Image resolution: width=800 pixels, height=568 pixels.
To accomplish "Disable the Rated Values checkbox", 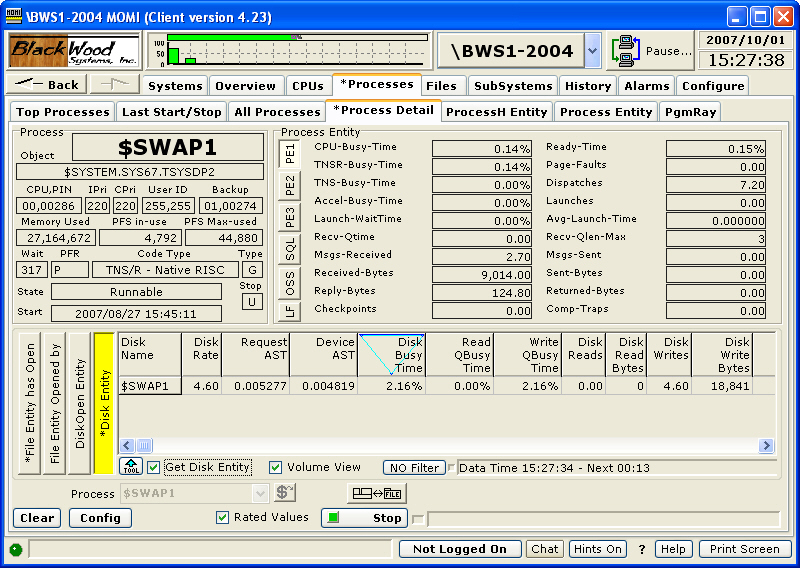I will pos(223,517).
